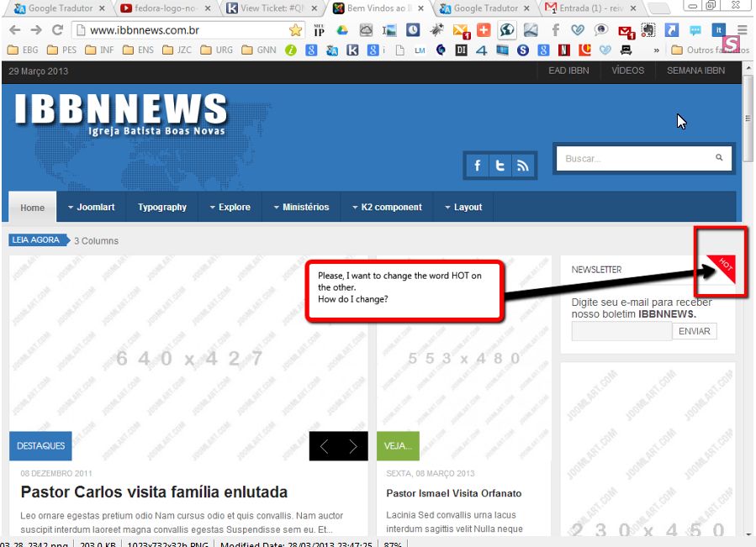The height and width of the screenshot is (547, 756).
Task: Open 'Pastor Carlos visita família enlutada' headline
Action: coord(154,492)
